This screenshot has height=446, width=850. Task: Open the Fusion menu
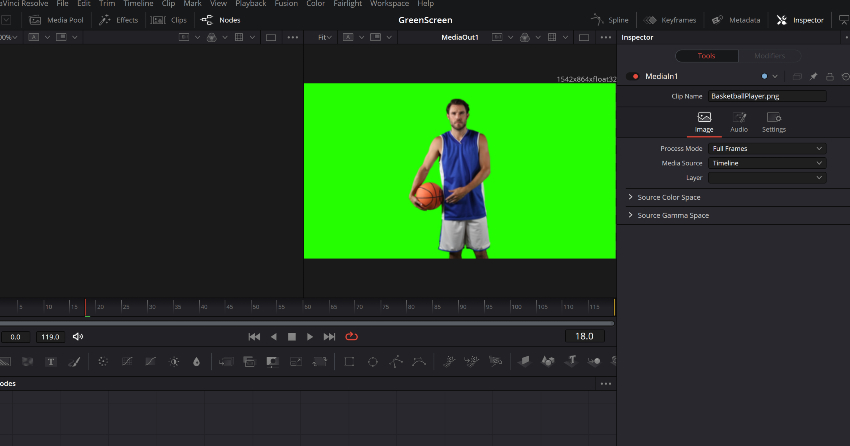pos(288,4)
